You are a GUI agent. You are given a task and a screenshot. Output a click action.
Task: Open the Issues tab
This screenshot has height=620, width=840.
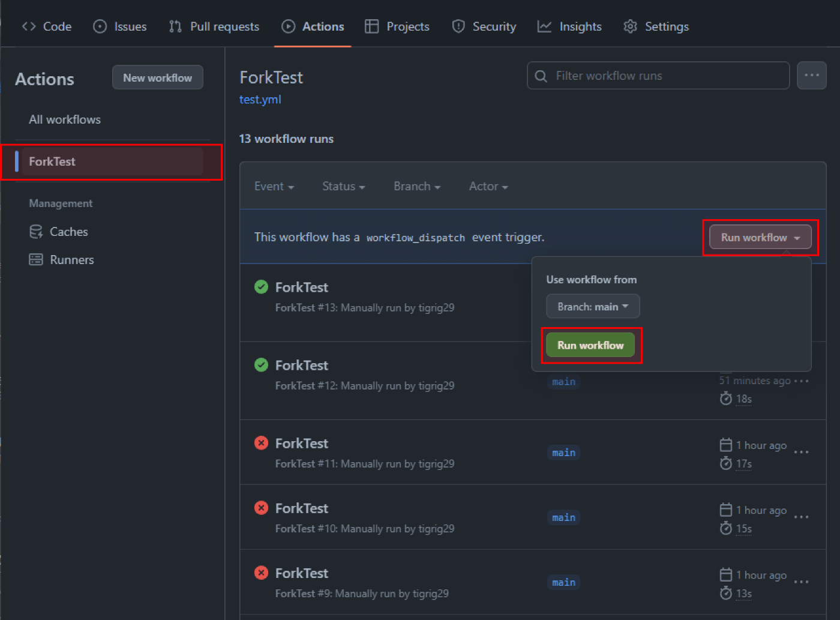[120, 26]
